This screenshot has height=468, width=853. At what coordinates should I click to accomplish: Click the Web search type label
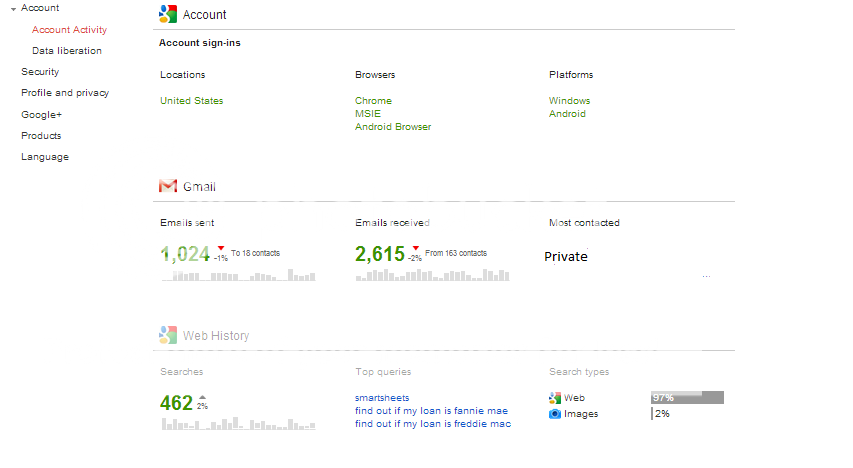(x=574, y=398)
